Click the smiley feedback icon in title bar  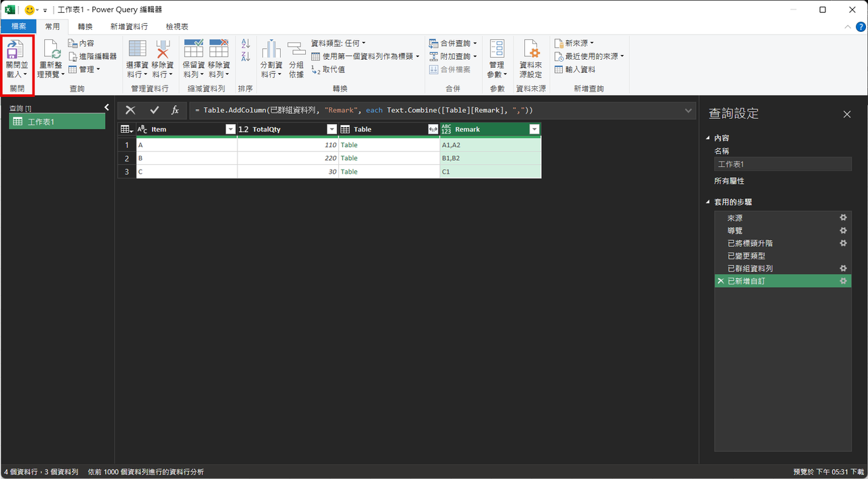click(x=29, y=10)
